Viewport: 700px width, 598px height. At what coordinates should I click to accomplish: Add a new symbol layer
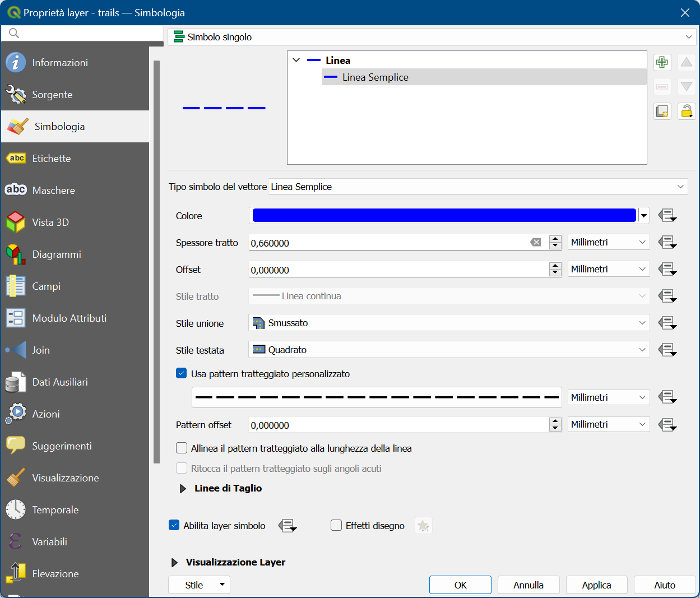(x=662, y=62)
